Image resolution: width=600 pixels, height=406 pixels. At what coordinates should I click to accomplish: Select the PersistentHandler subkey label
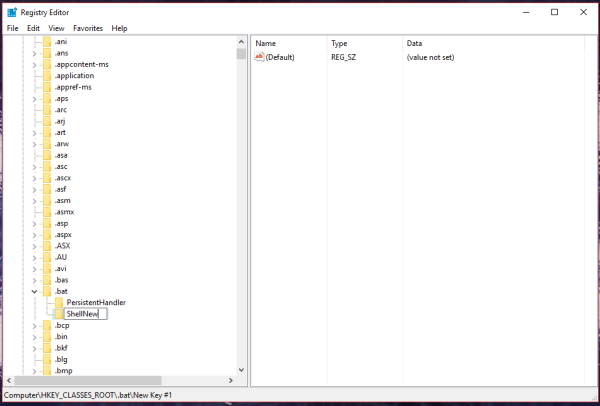(x=96, y=302)
